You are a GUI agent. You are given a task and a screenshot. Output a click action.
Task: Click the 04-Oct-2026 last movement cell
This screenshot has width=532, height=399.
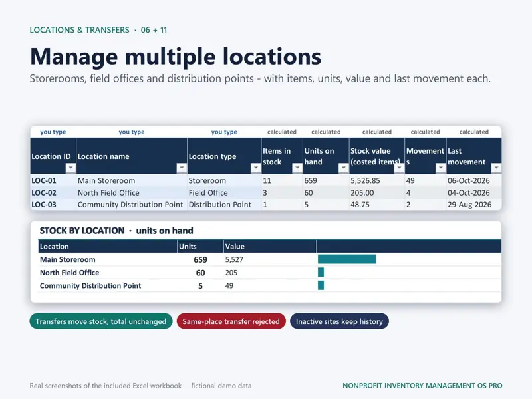pos(474,193)
